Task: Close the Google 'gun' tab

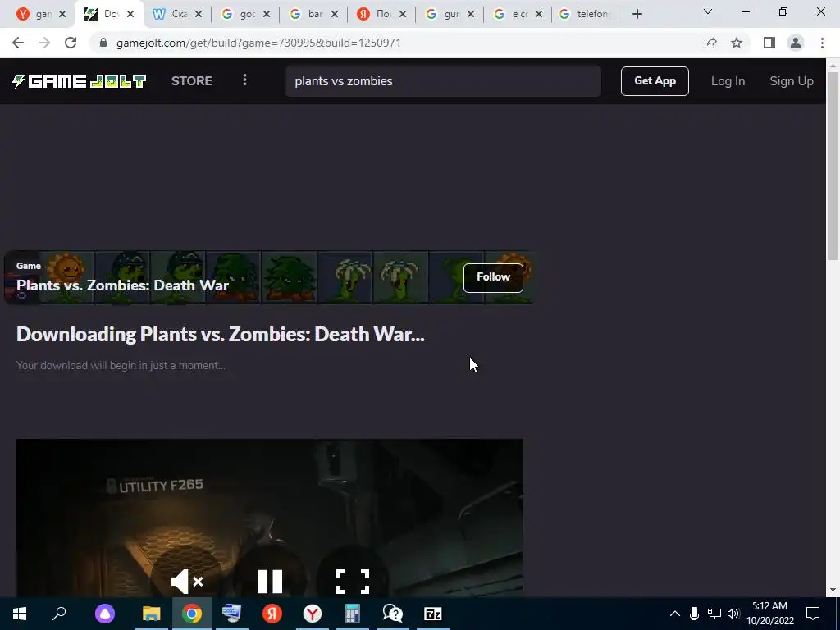Action: [470, 14]
